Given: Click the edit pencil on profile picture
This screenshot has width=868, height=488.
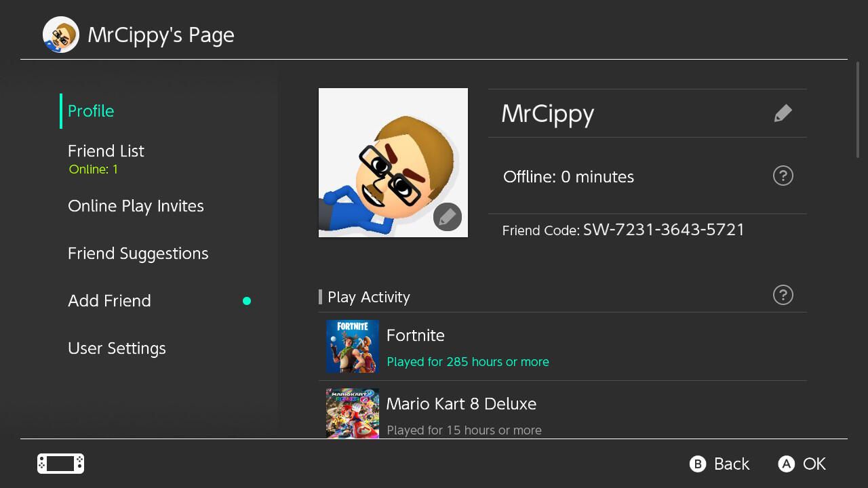Looking at the screenshot, I should 447,217.
